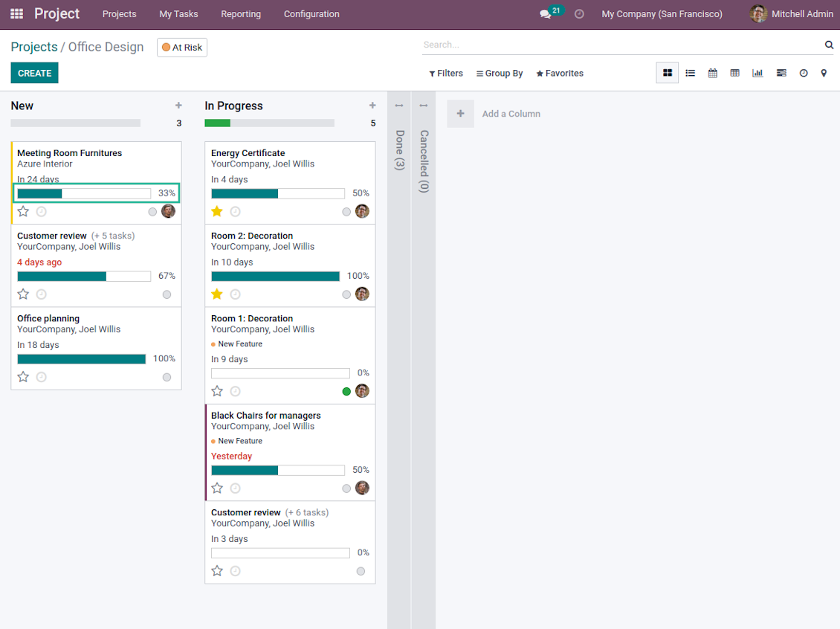The width and height of the screenshot is (840, 629).
Task: Star the Customer review (+ 6 tasks) card
Action: 217,570
